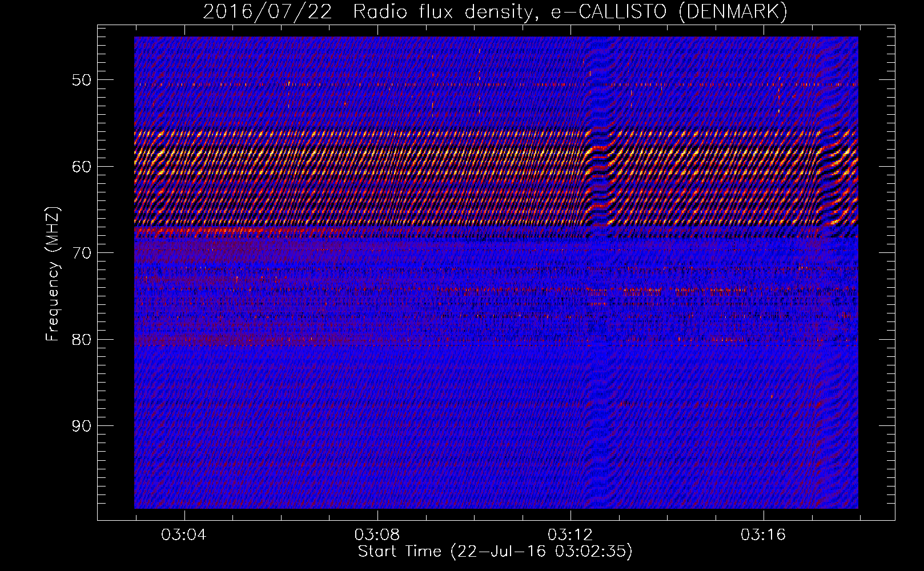Click the 50 frequency tick label
The height and width of the screenshot is (571, 924).
[x=81, y=80]
